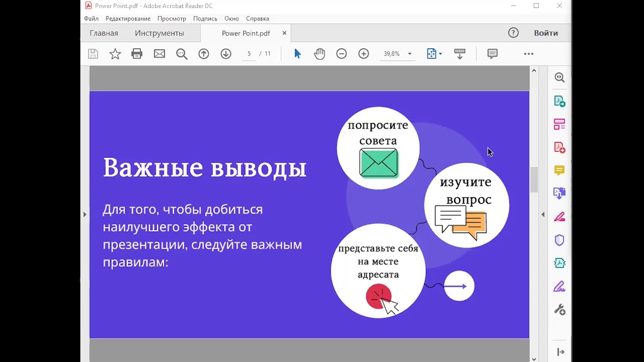
Task: Activate the Hand pan tool
Action: [x=319, y=54]
